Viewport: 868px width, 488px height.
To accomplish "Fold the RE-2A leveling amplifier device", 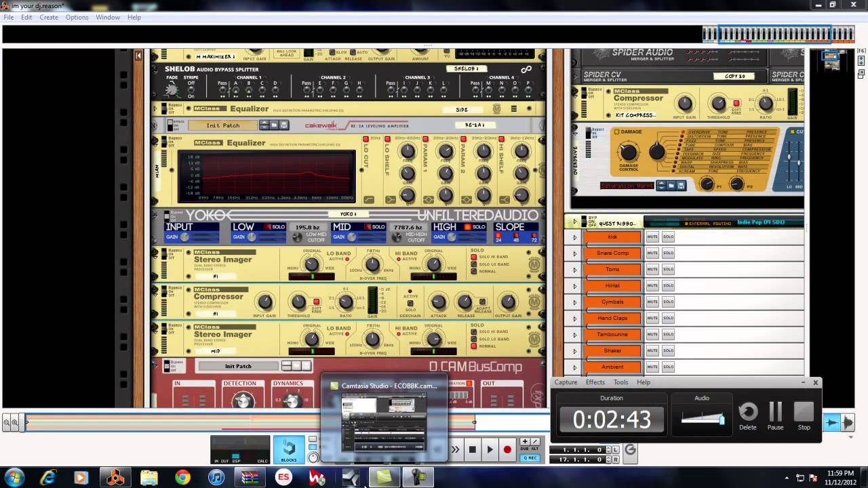I will (x=155, y=125).
